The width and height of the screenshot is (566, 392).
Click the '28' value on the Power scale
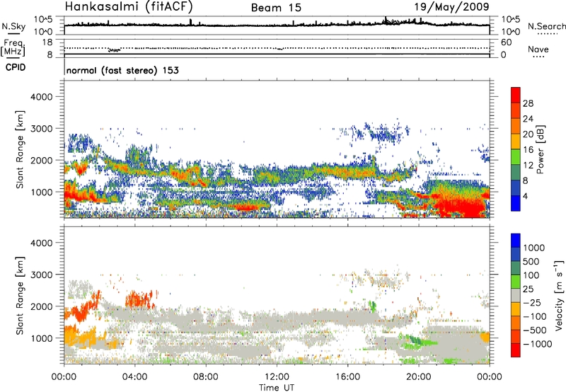click(528, 103)
